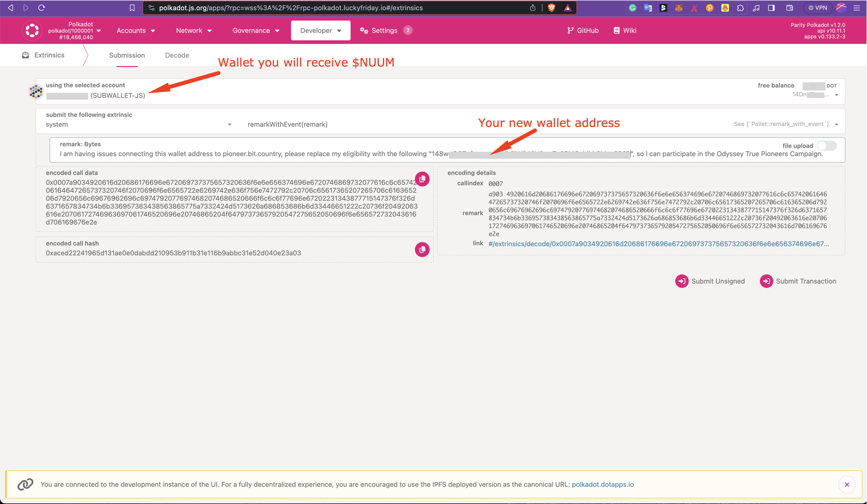The width and height of the screenshot is (867, 504).
Task: Click the Submit Transaction button
Action: pos(798,281)
